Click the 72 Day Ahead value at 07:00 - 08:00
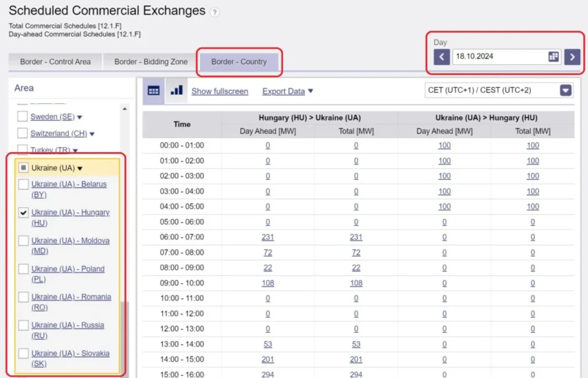This screenshot has width=588, height=378. pyautogui.click(x=268, y=252)
